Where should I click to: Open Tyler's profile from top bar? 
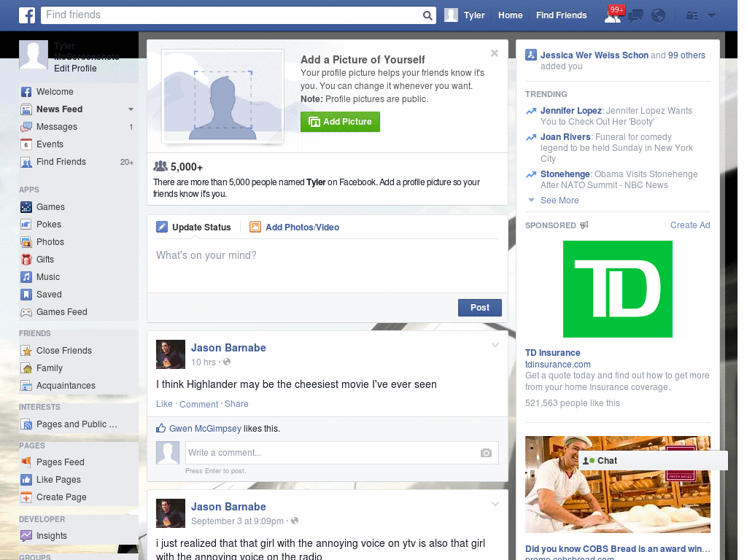click(x=465, y=15)
